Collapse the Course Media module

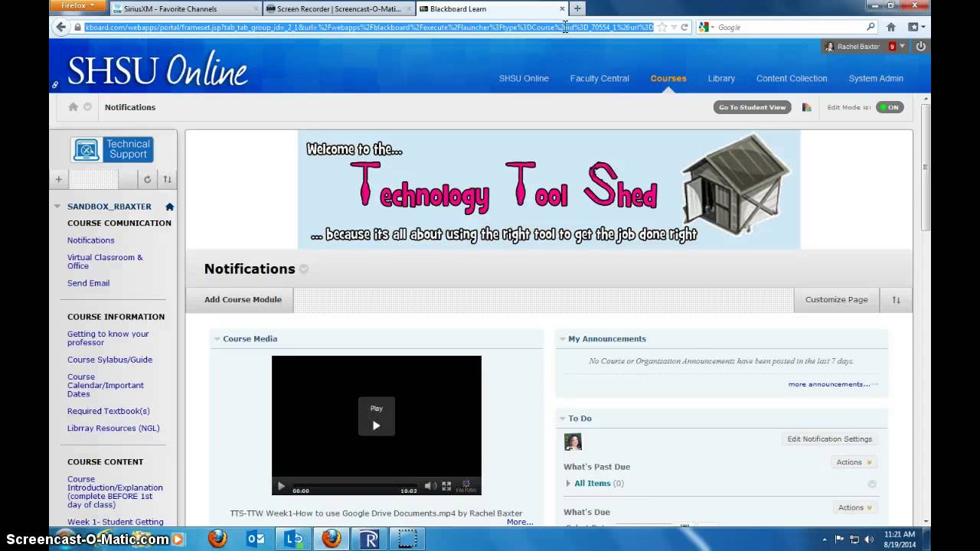pos(217,339)
